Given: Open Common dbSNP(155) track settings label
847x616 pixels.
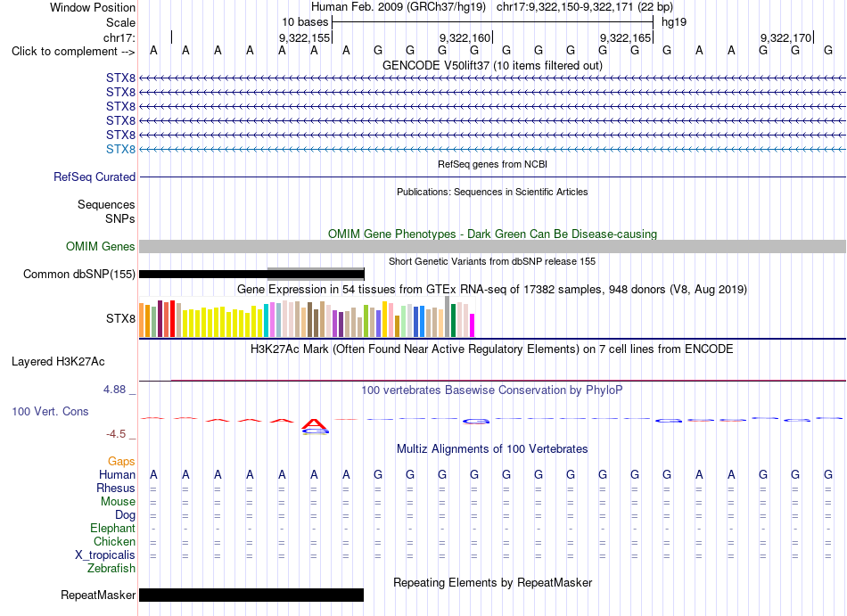Looking at the screenshot, I should (79, 275).
